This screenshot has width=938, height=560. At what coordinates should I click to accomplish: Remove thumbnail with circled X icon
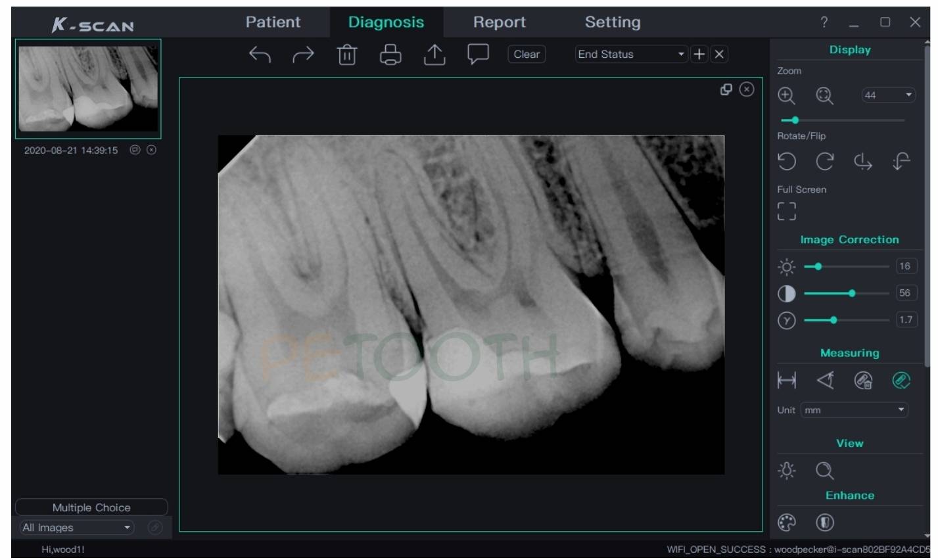[151, 150]
